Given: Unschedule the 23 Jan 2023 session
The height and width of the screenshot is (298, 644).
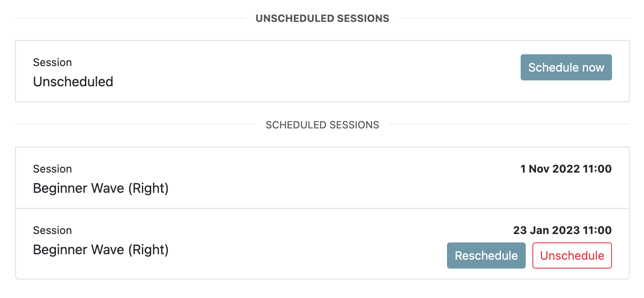Looking at the screenshot, I should [x=572, y=255].
